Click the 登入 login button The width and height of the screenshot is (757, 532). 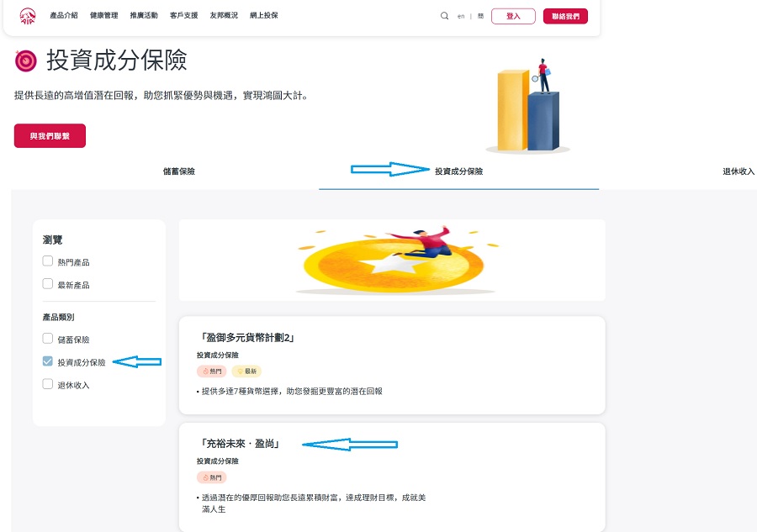tap(513, 16)
